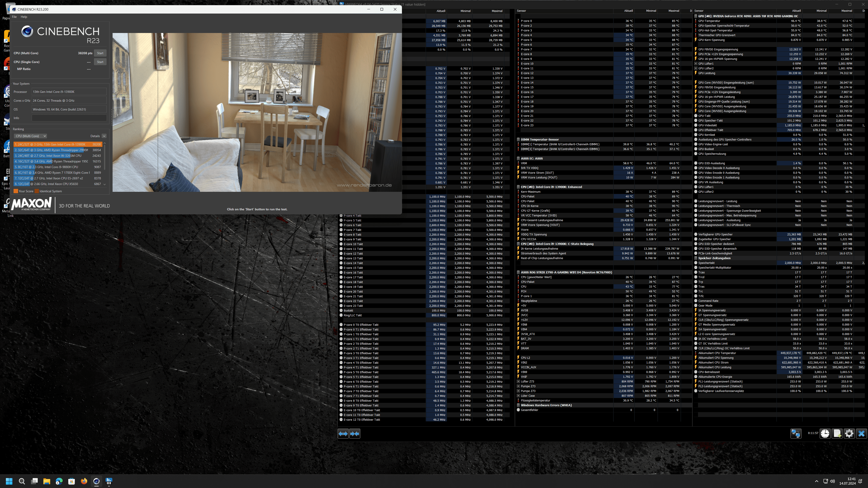
Task: Click icon of GPU-Takt sensor row
Action: (696, 116)
